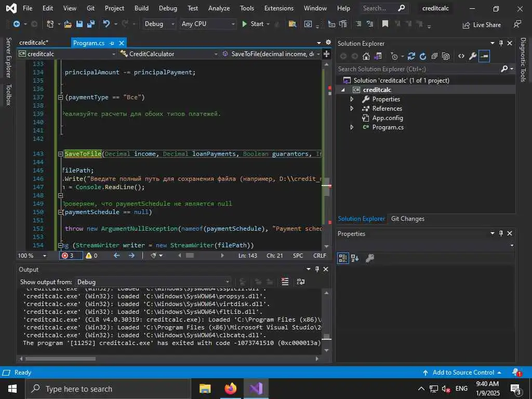532x399 pixels.
Task: Click the bookmark icon in main toolbar
Action: (385, 24)
